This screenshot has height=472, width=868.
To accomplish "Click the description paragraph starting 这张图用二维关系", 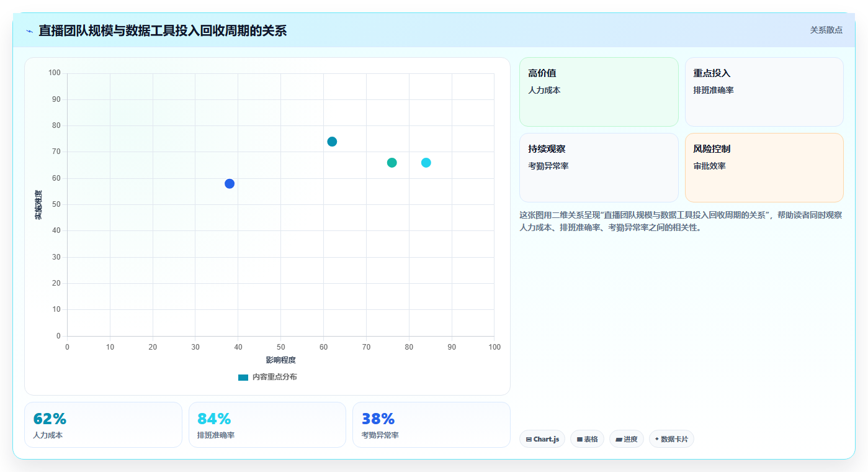I will tap(681, 221).
